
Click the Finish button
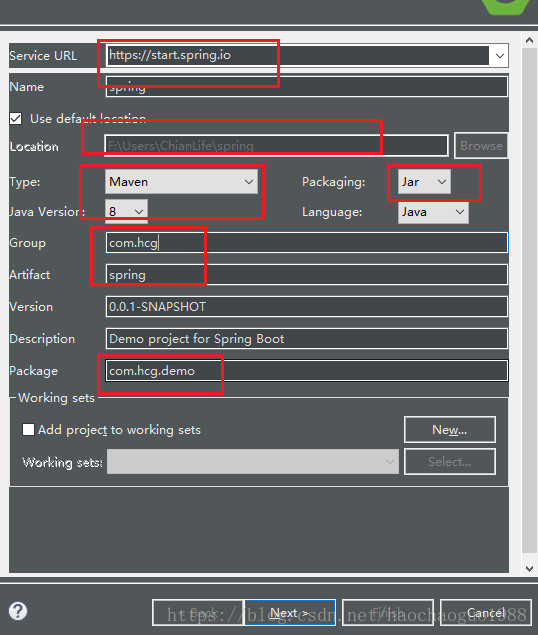[388, 613]
